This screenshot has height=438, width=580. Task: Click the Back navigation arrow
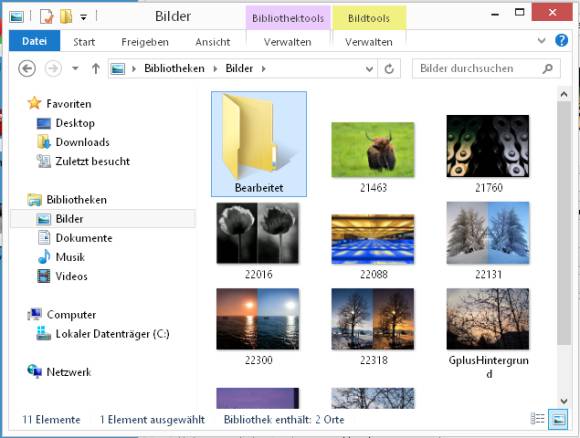[x=27, y=69]
